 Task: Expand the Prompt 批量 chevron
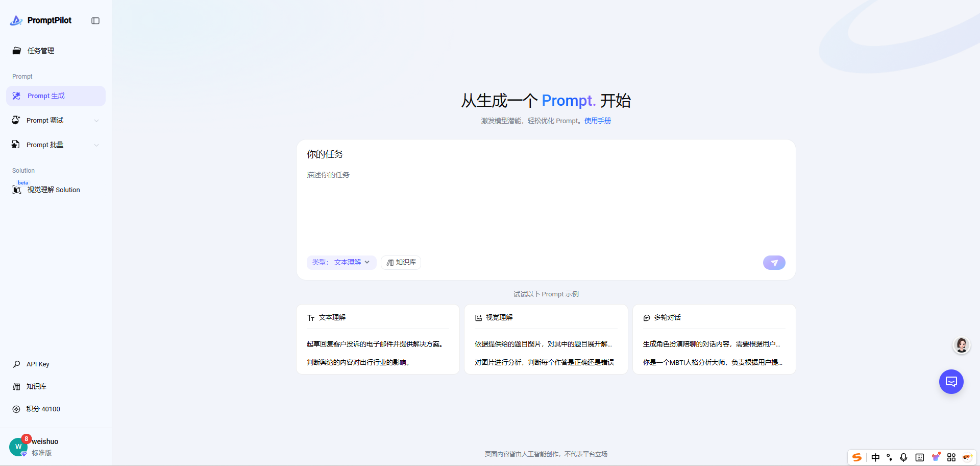click(96, 145)
